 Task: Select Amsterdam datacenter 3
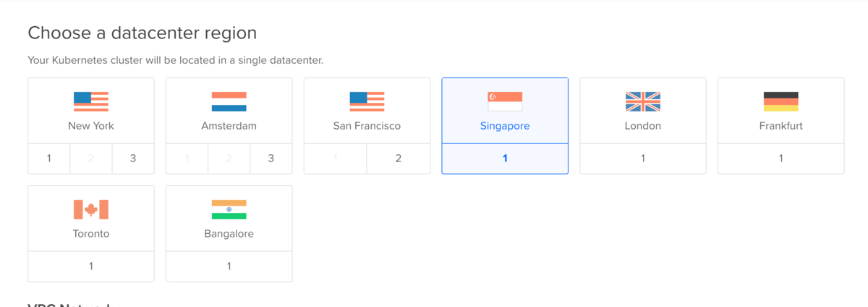[x=271, y=159]
